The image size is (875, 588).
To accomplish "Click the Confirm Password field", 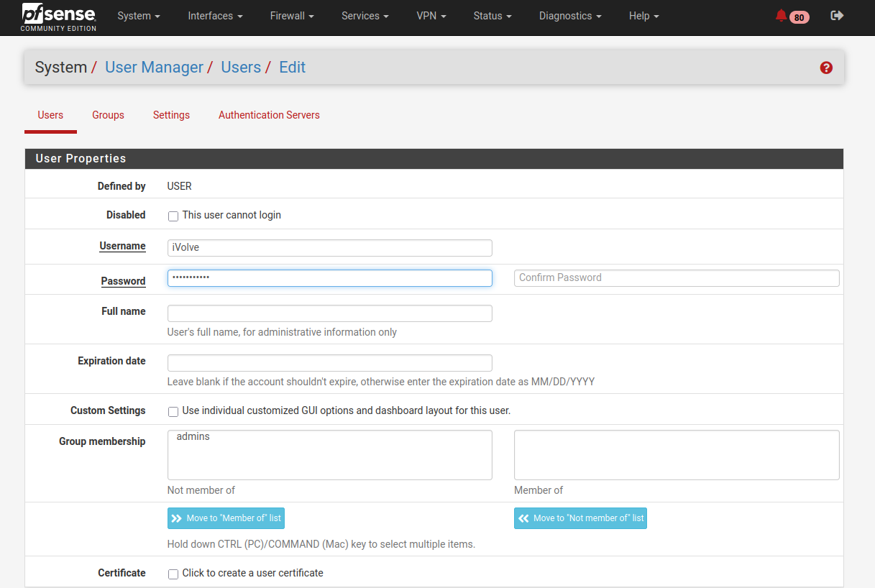I will [x=677, y=278].
